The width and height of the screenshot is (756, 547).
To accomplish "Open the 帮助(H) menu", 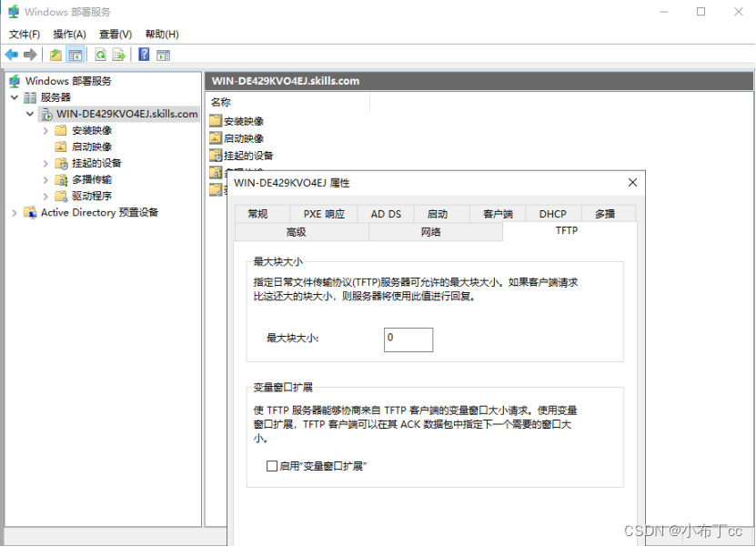I will click(x=162, y=35).
